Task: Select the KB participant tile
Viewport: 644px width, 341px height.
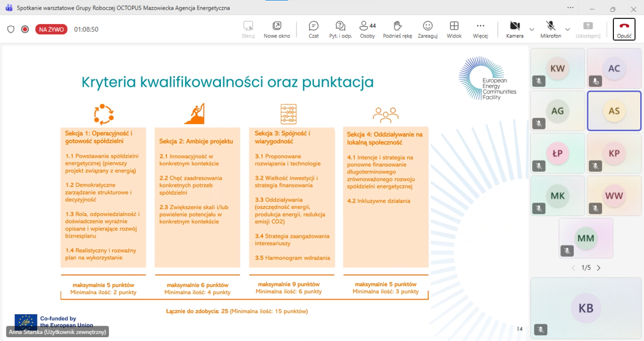Action: pyautogui.click(x=586, y=308)
